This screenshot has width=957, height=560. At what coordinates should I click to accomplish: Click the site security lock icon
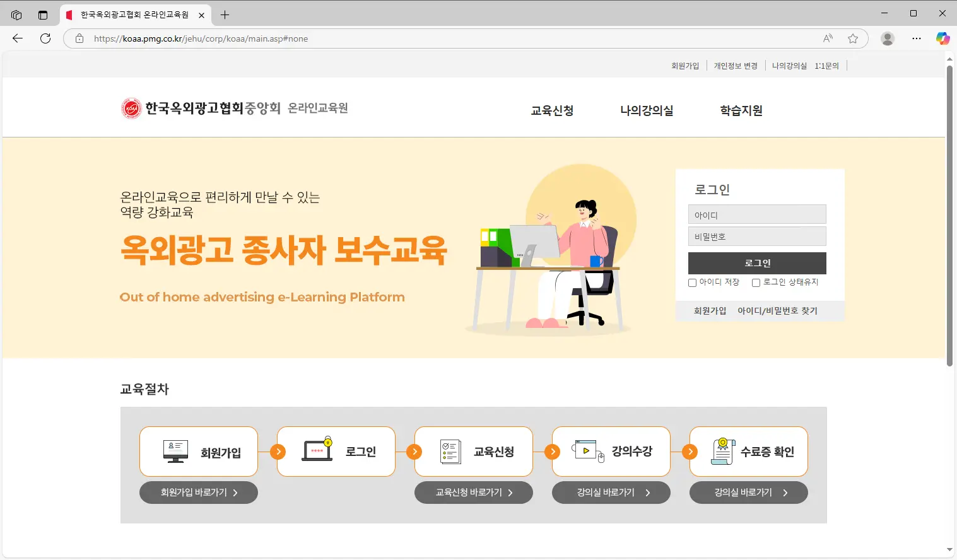[79, 38]
